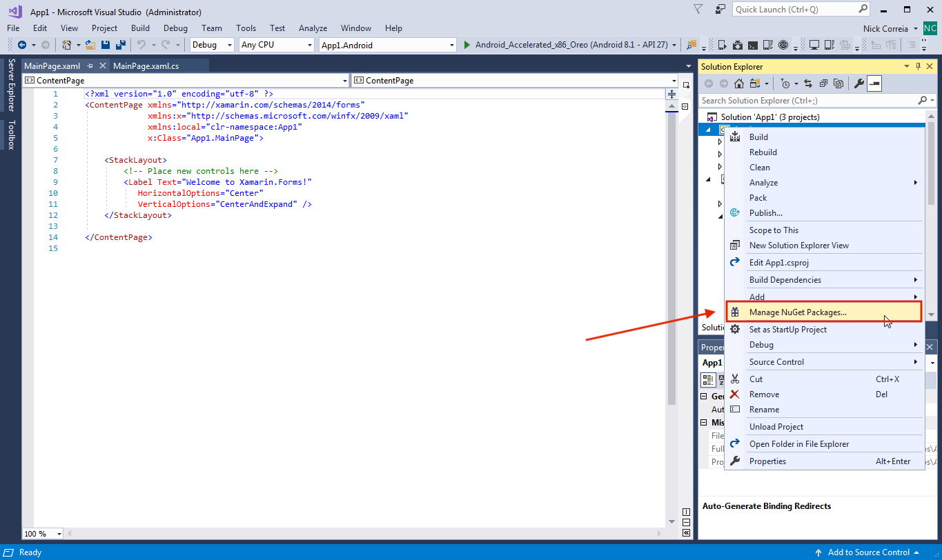Viewport: 942px width, 560px height.
Task: Open the Android SDK Manager toolbar icon
Action: coord(738,45)
